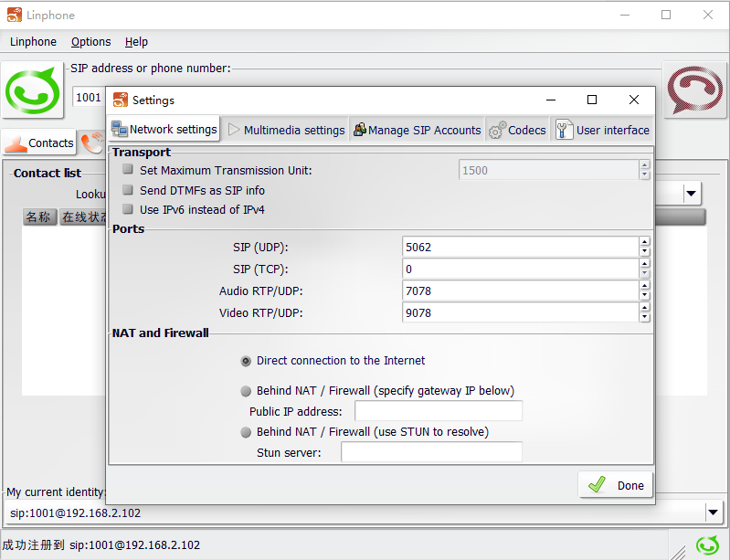Viewport: 730px width, 560px height.
Task: Open the Help menu
Action: coord(136,42)
